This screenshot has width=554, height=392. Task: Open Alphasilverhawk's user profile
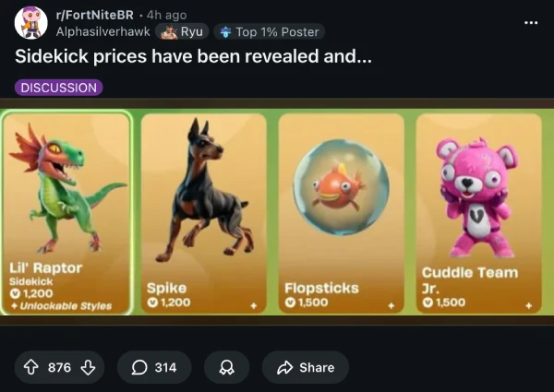click(102, 31)
